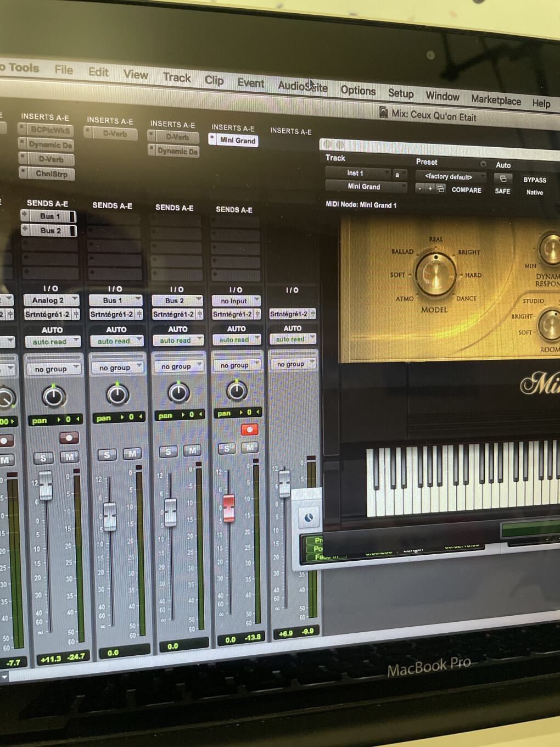Click the output window icon on the Bus 1 track

pyautogui.click(x=139, y=314)
